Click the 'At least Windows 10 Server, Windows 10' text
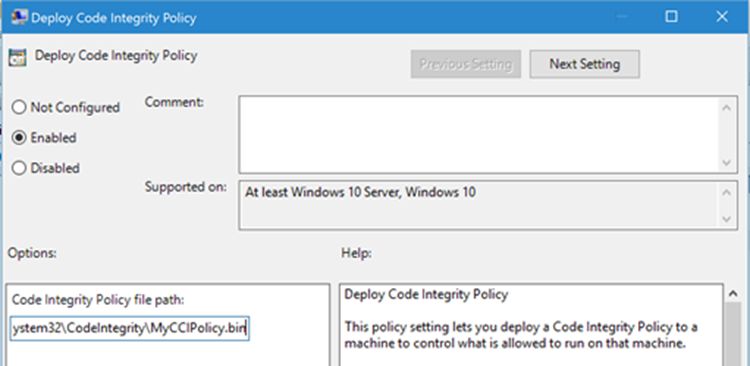The height and width of the screenshot is (366, 750). click(x=360, y=193)
